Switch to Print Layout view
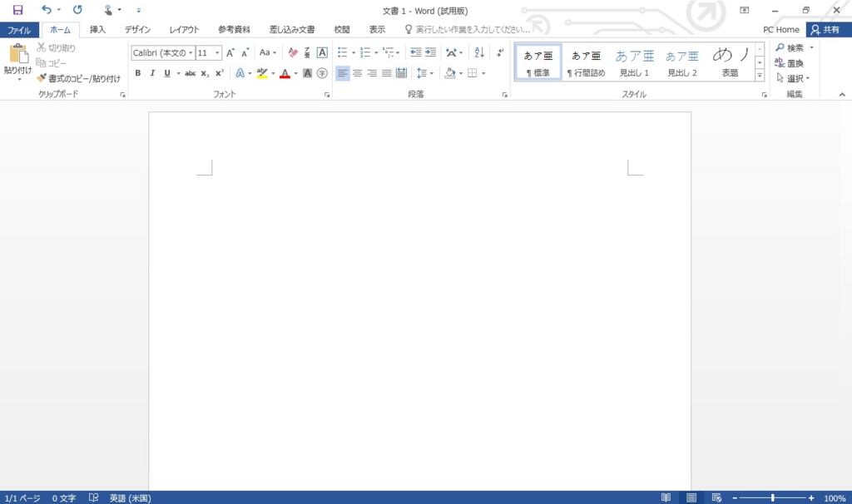 click(691, 497)
